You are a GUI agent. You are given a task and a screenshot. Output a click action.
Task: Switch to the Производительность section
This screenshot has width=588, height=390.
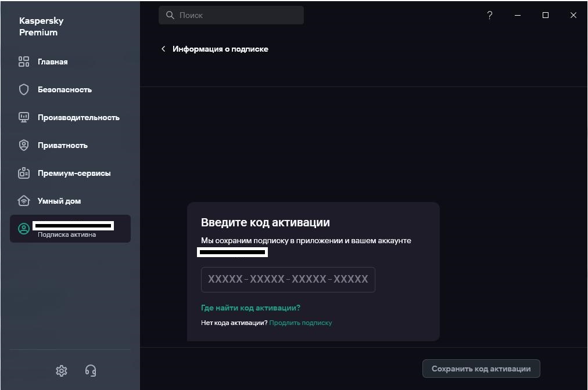(78, 117)
